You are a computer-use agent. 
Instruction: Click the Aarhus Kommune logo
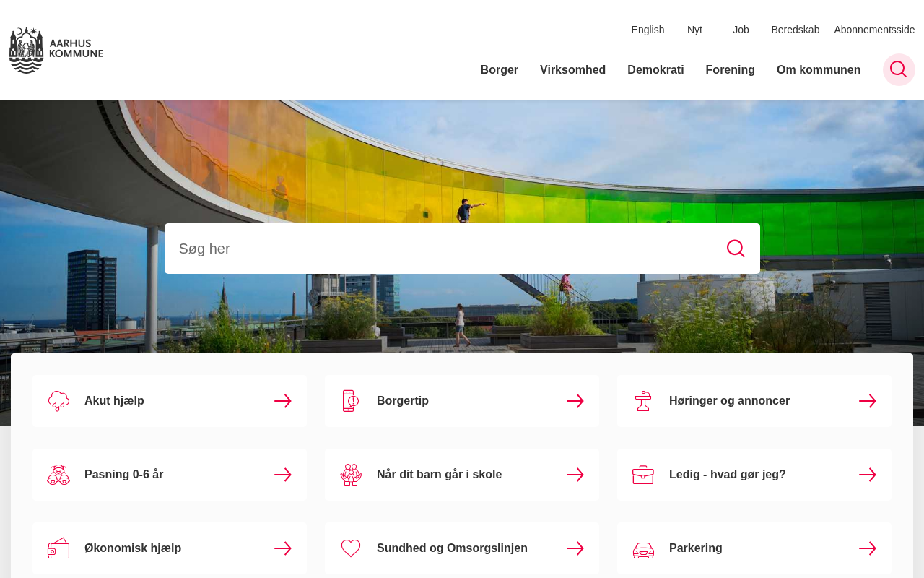coord(56,51)
